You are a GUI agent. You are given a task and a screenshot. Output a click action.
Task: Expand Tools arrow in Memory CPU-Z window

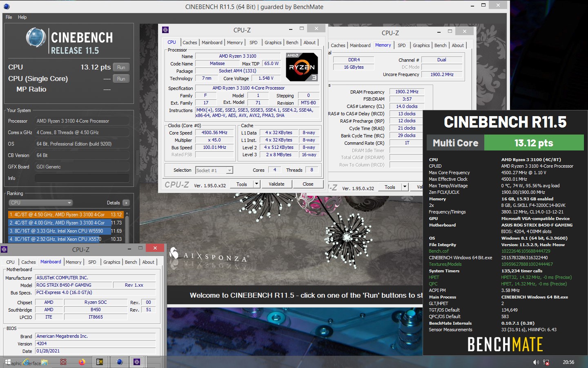pyautogui.click(x=405, y=187)
